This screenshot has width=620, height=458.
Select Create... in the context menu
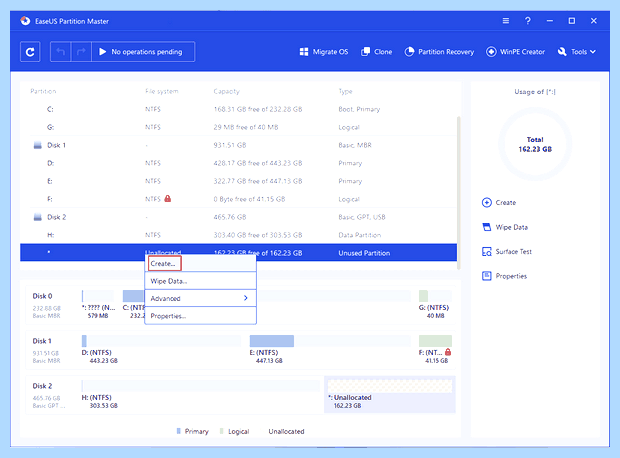tap(200, 263)
